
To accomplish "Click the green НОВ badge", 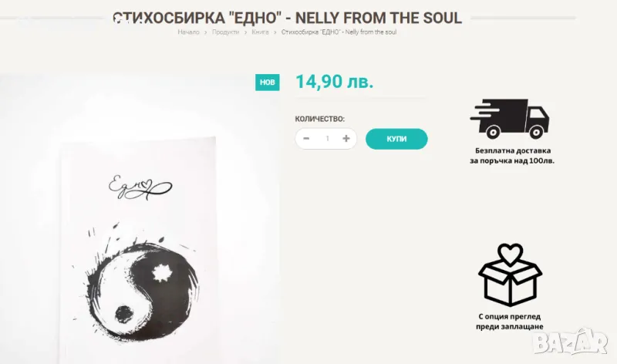I will (267, 83).
